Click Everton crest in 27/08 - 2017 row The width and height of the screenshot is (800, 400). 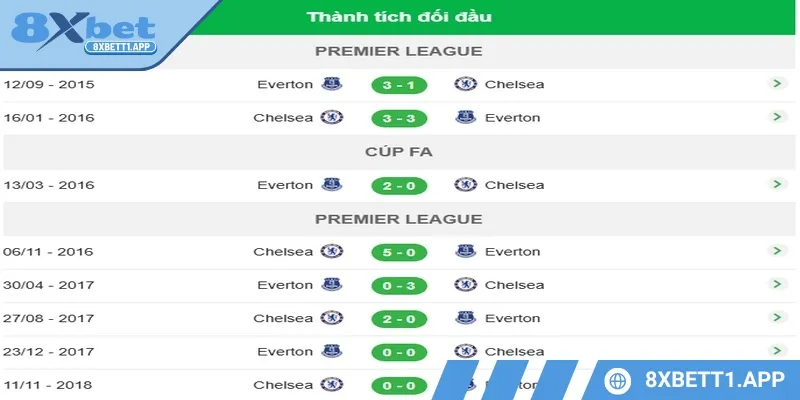pyautogui.click(x=465, y=318)
